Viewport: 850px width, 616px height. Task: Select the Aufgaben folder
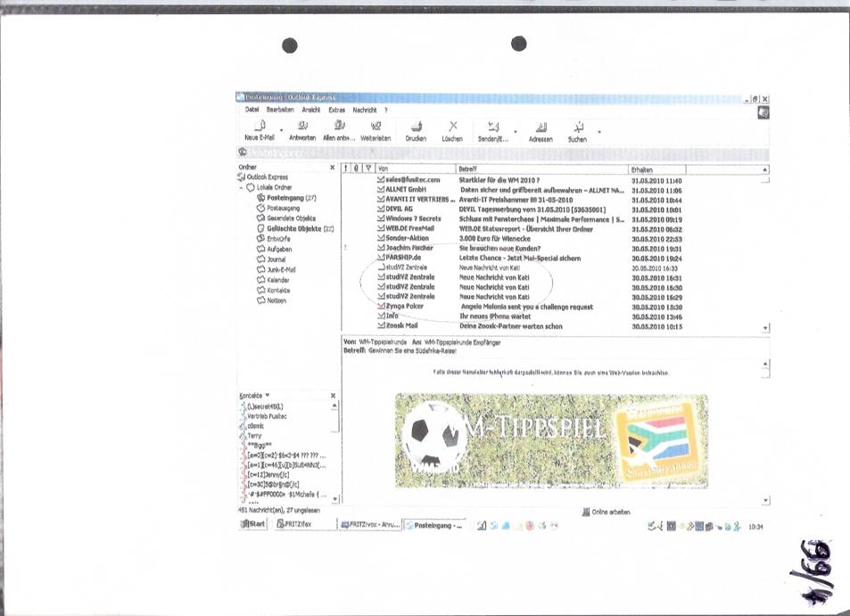(275, 250)
